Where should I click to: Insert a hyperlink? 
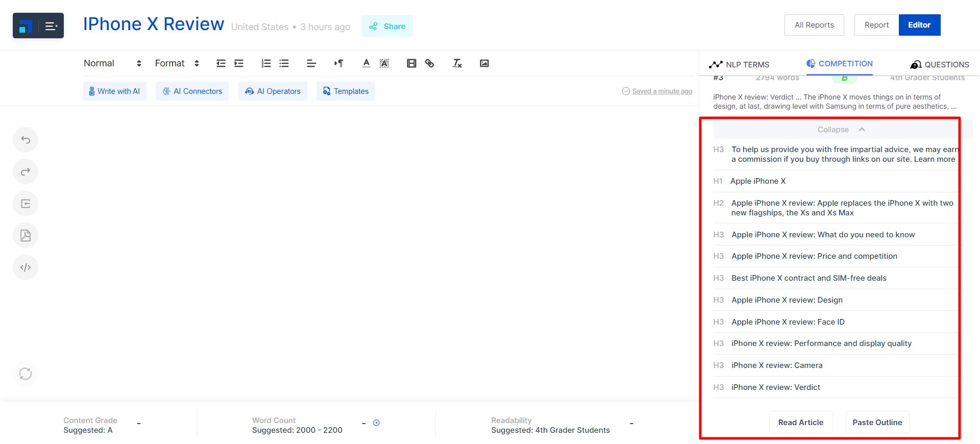pyautogui.click(x=430, y=63)
